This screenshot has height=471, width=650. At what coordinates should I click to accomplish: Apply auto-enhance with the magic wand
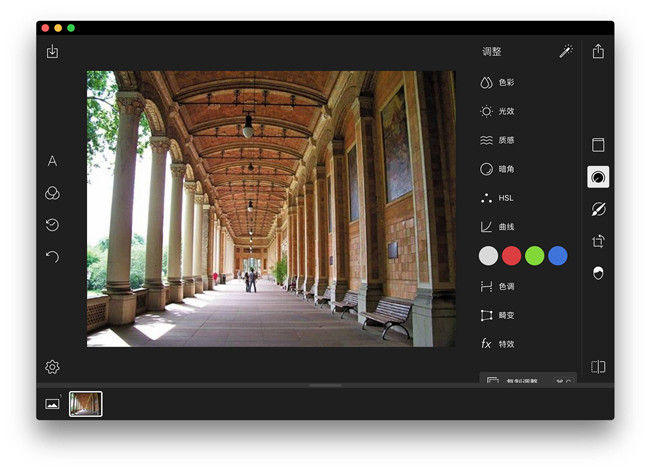pyautogui.click(x=566, y=52)
